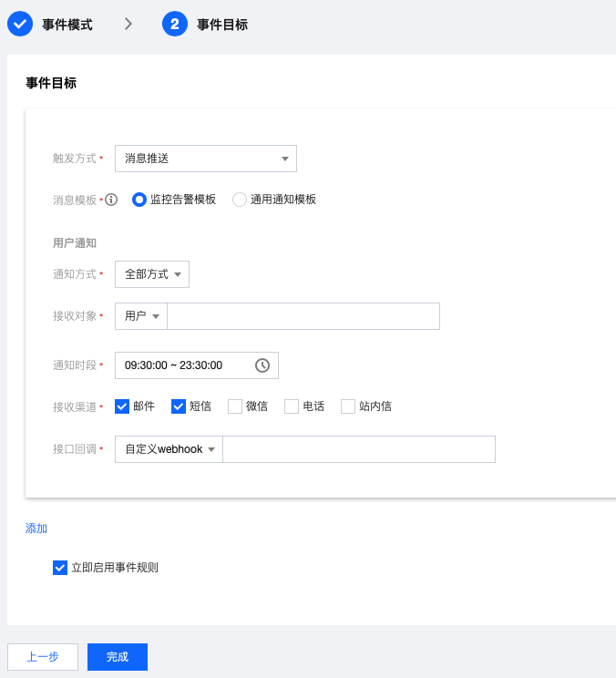
Task: Go to the 事件模式 step tab
Action: click(x=67, y=25)
